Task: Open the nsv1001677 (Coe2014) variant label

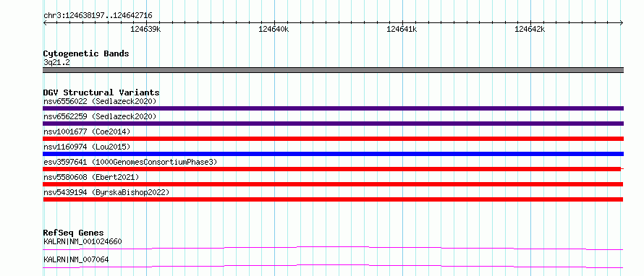Action: pyautogui.click(x=87, y=131)
